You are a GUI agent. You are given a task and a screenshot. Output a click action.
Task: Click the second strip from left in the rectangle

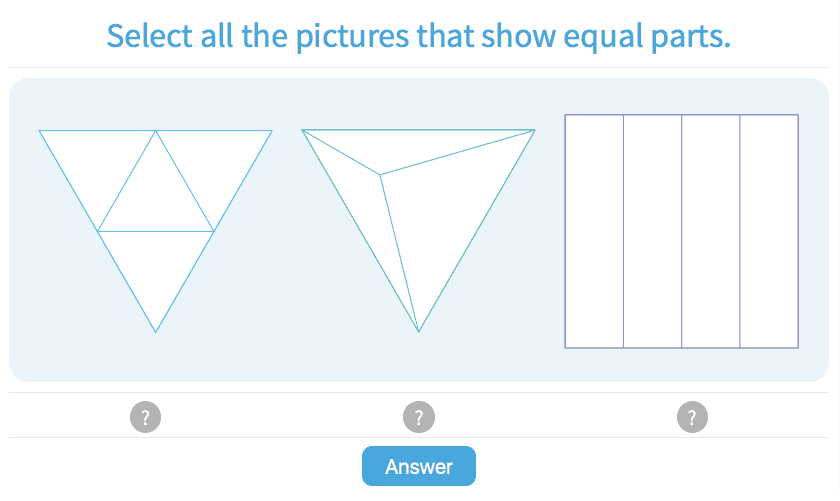(652, 231)
